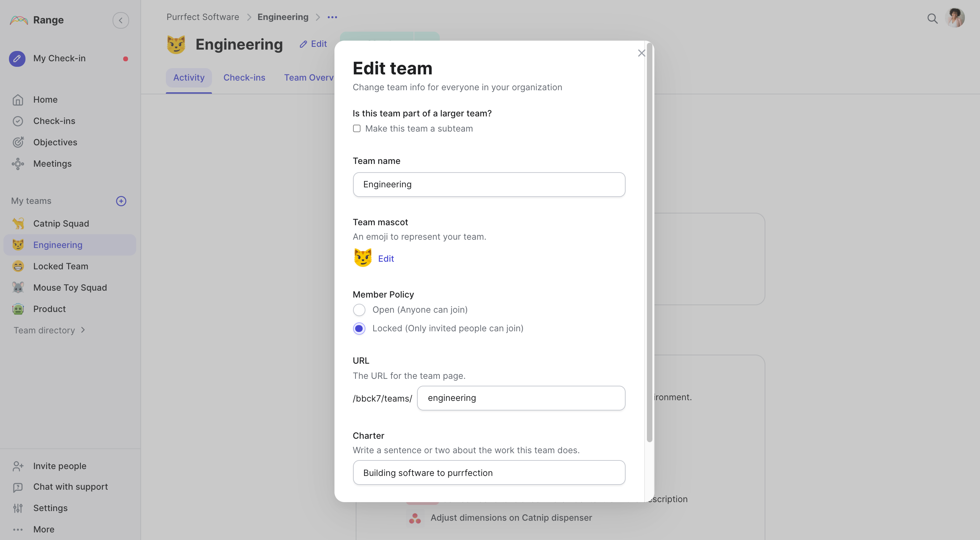Click the chevron after Purrfect Software

tap(249, 17)
